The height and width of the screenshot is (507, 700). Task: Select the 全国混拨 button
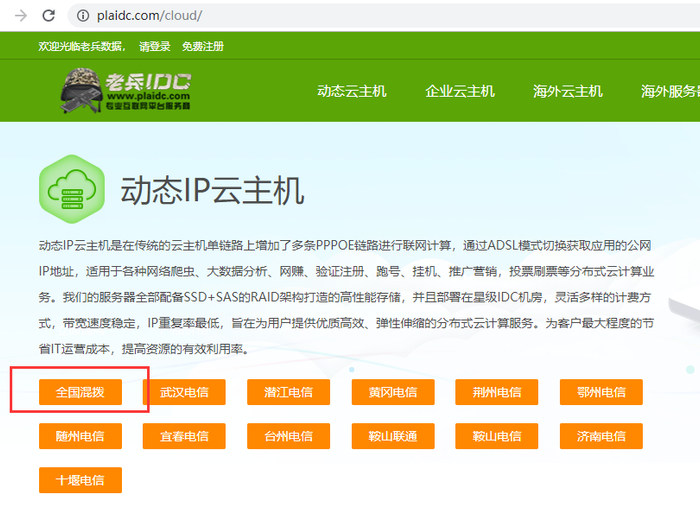[80, 392]
